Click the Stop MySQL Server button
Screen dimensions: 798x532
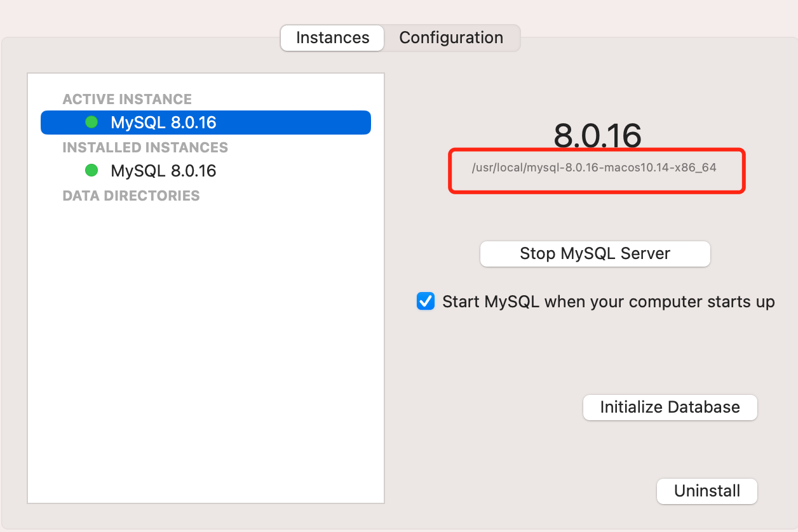(x=595, y=254)
